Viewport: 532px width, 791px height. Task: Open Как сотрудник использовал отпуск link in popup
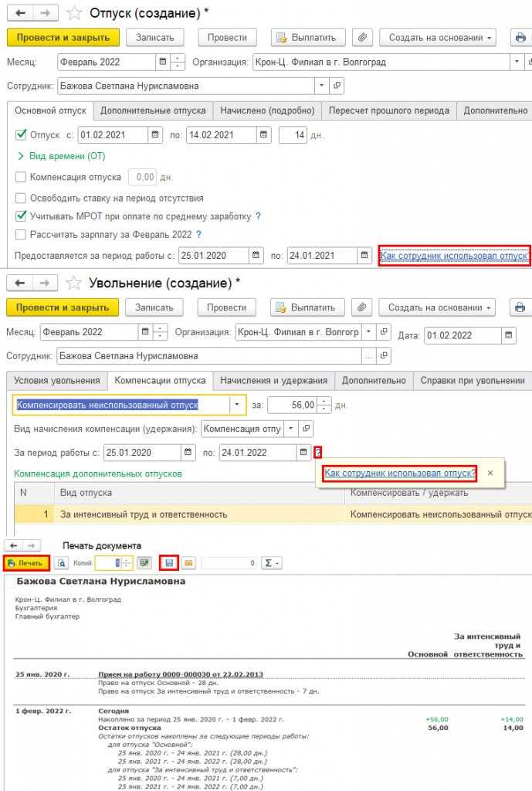coord(399,474)
